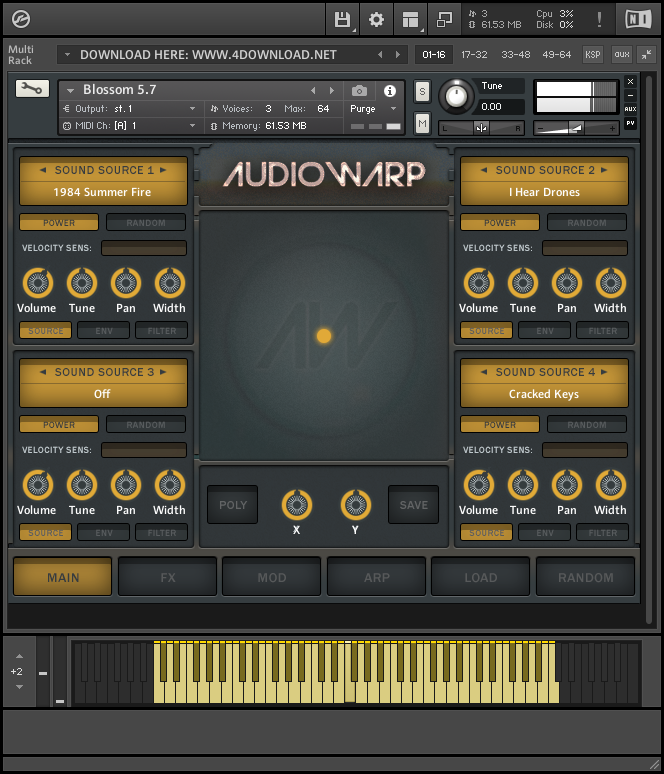Toggle POWER for Sound Source 3
The height and width of the screenshot is (774, 664).
tap(59, 425)
